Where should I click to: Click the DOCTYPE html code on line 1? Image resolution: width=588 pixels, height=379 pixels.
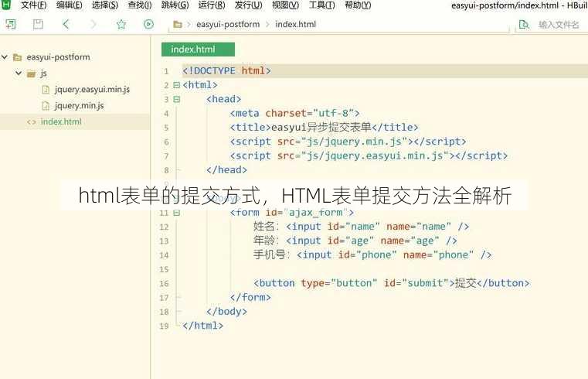tap(226, 71)
